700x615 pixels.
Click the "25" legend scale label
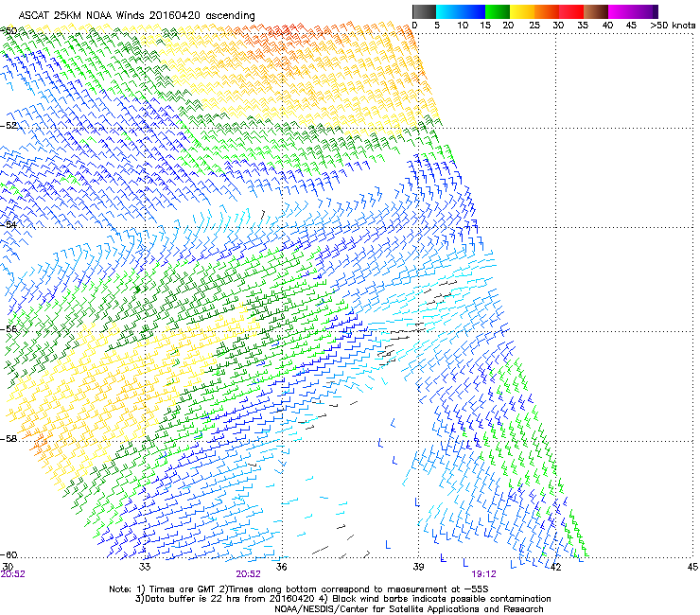(534, 26)
